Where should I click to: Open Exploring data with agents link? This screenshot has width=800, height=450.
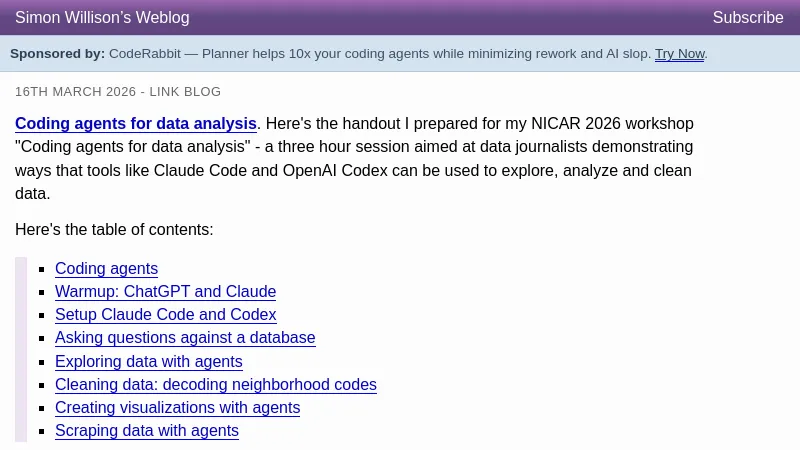click(x=148, y=362)
